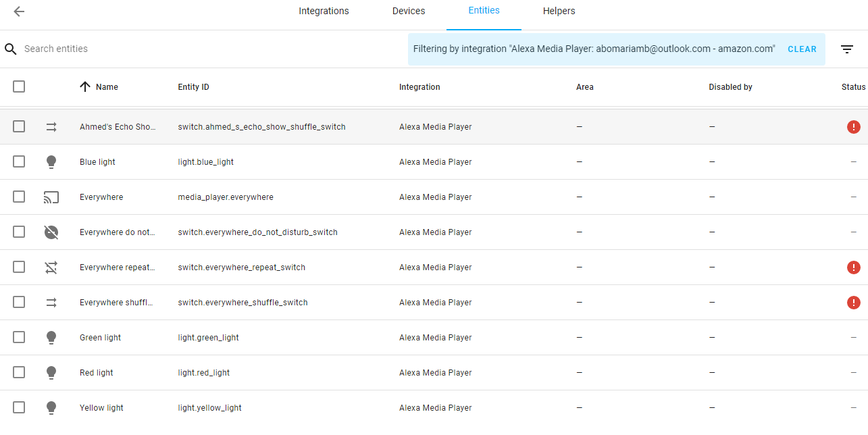868x435 pixels.
Task: Click red status alert on Ahmed's Echo Show row
Action: [x=853, y=127]
